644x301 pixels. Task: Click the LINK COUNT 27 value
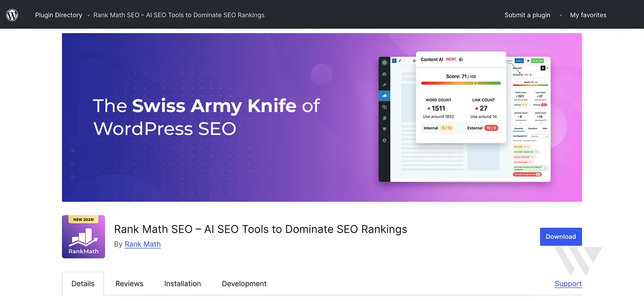pyautogui.click(x=483, y=108)
